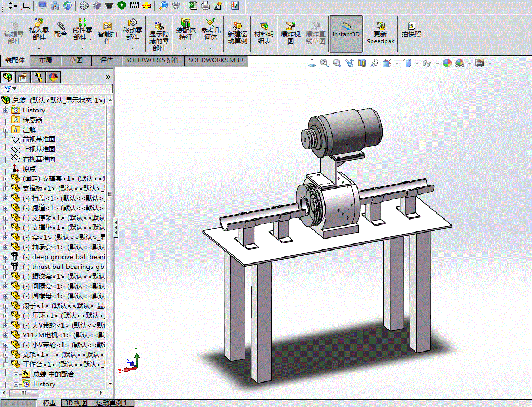The width and height of the screenshot is (532, 407).
Task: Open the Move Component dropdown arrow
Action: coord(133,48)
